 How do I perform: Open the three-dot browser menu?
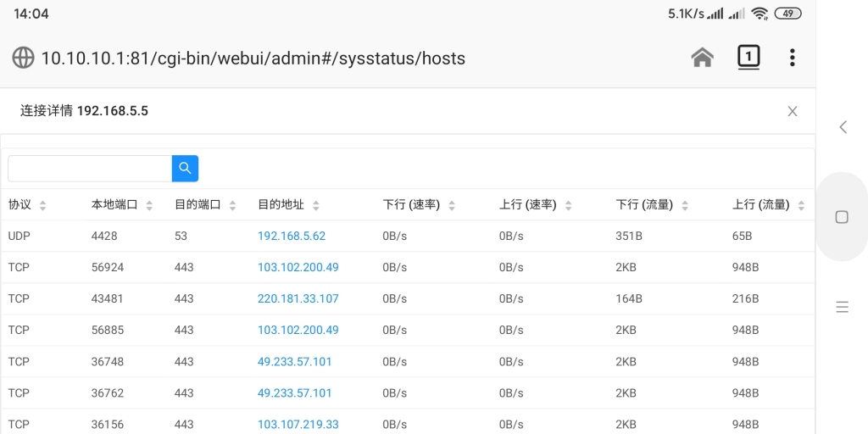(x=792, y=58)
